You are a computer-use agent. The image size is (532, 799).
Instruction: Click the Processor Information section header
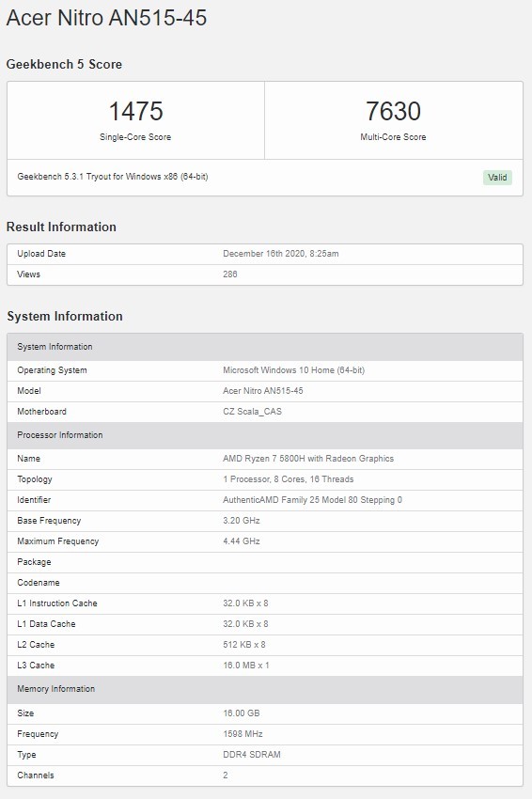[265, 435]
